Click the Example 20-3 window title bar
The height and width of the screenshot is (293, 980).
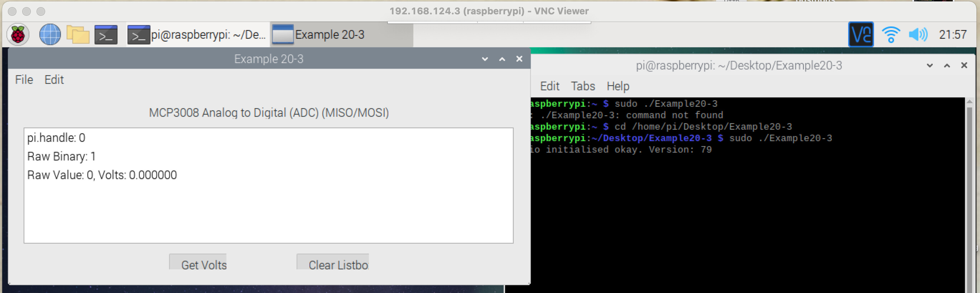pos(269,59)
